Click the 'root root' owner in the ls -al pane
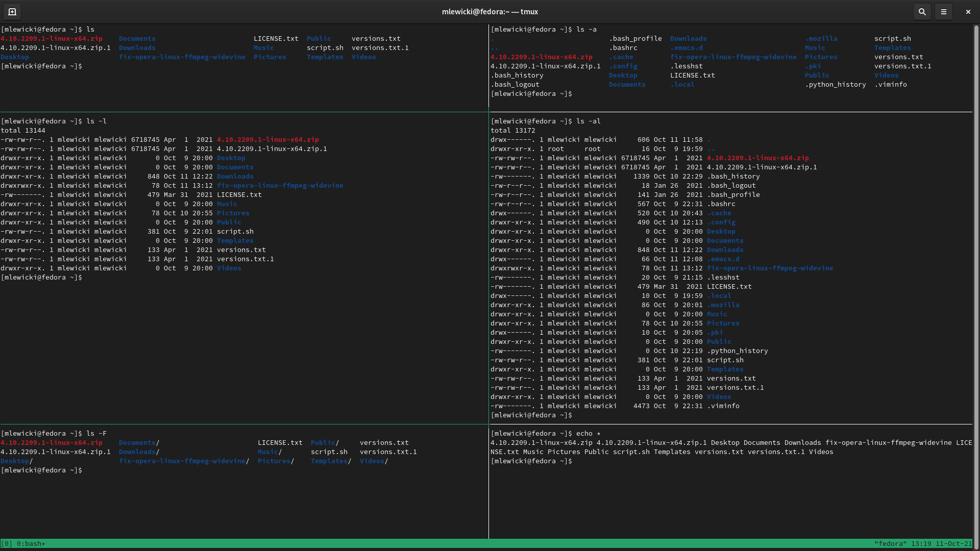The height and width of the screenshot is (551, 980). pos(574,149)
